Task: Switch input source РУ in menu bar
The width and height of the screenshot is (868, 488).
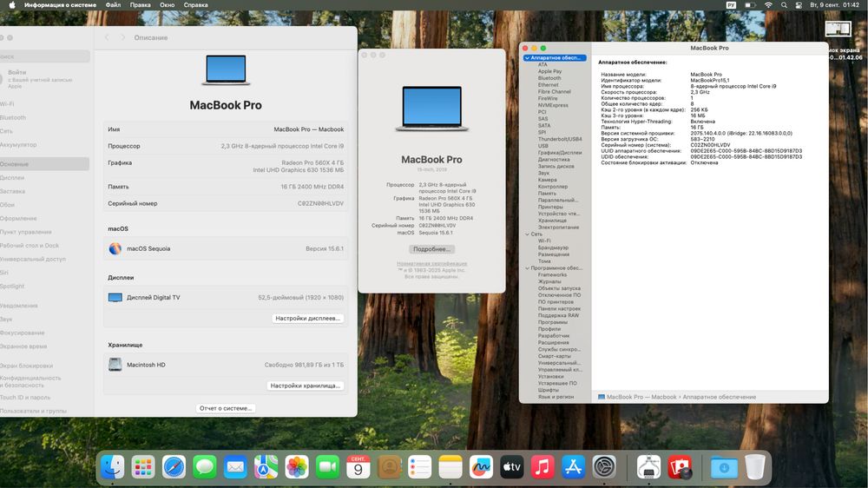Action: [731, 5]
